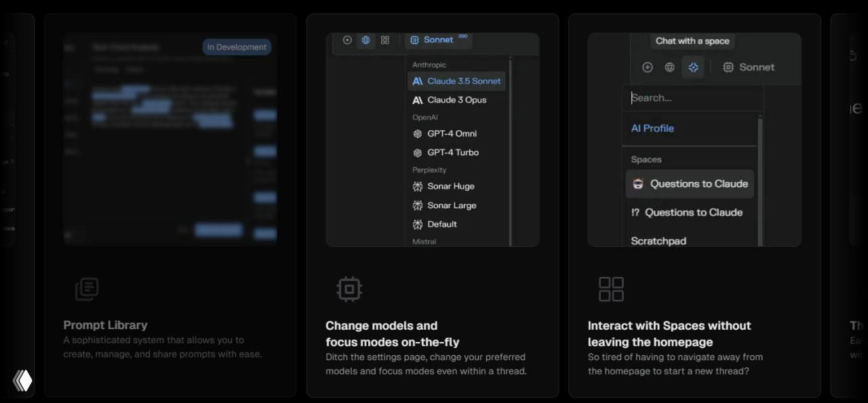Open the AI Profile link
This screenshot has height=403, width=868.
click(x=652, y=128)
